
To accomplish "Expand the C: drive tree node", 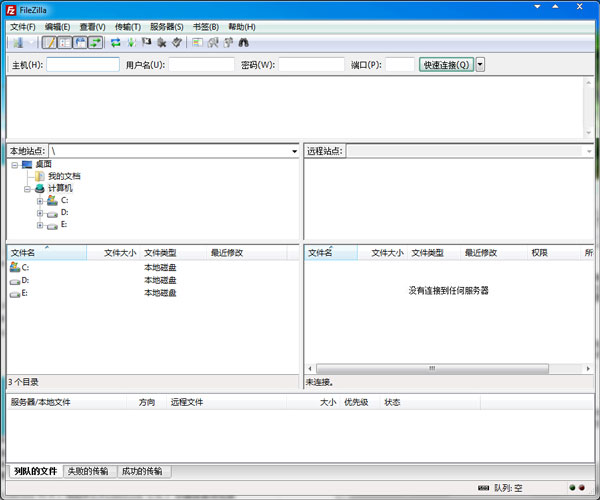I will click(40, 201).
